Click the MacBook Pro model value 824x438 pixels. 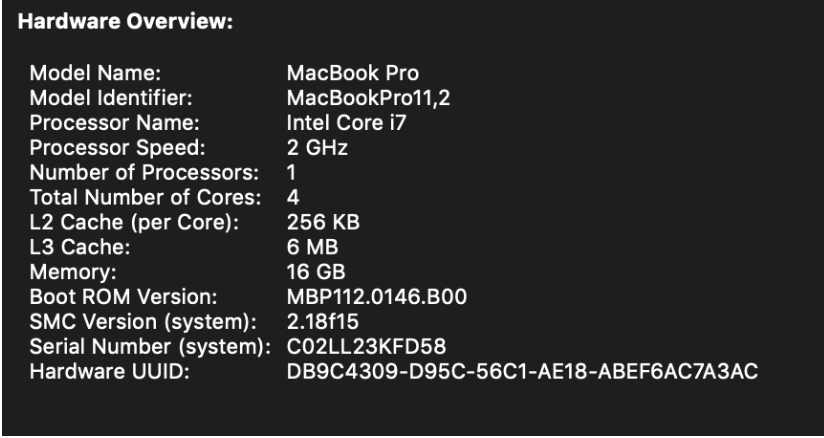(x=353, y=73)
